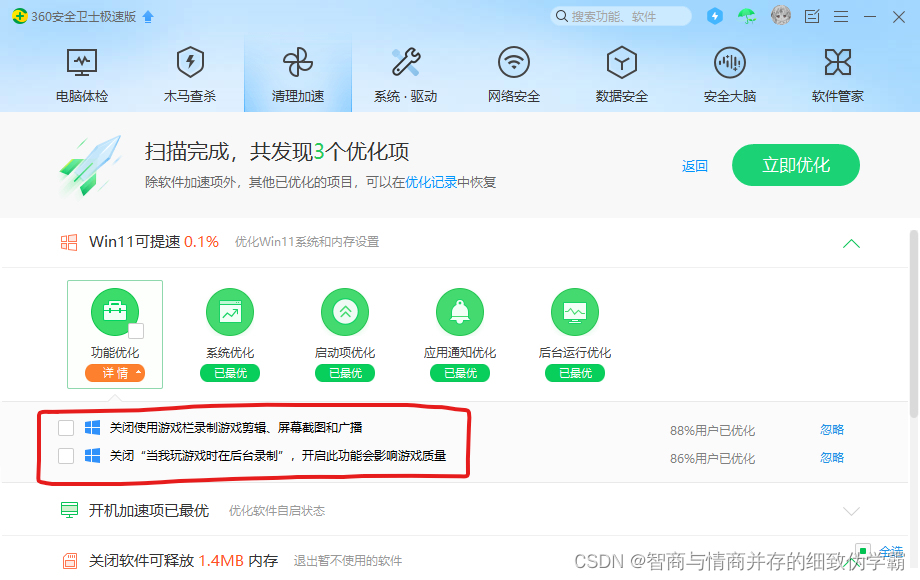
Task: Click 开机加速 monitor section icon
Action: [69, 510]
